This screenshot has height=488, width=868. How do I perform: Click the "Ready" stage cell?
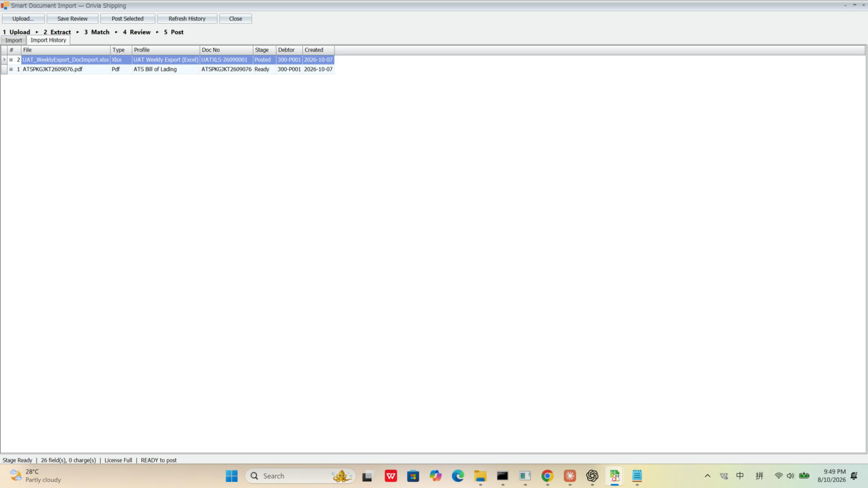pyautogui.click(x=265, y=70)
